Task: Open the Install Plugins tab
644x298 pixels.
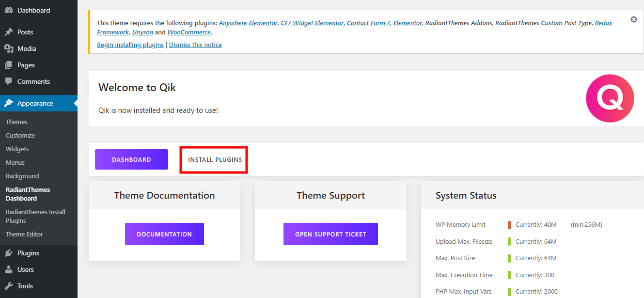Action: [215, 159]
